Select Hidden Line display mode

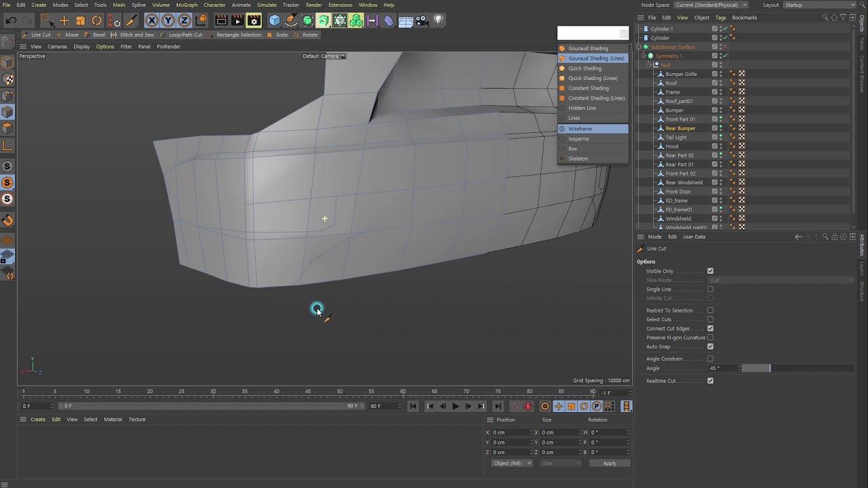tap(593, 108)
